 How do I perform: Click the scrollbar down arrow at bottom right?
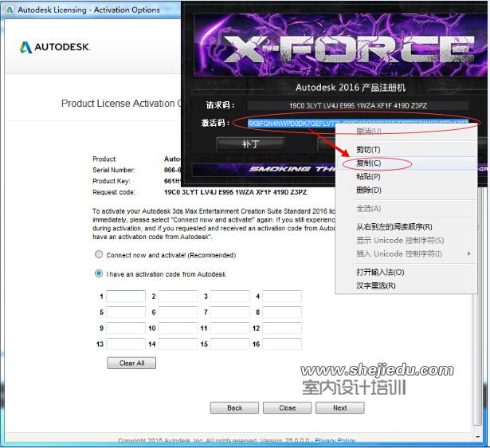point(477,436)
